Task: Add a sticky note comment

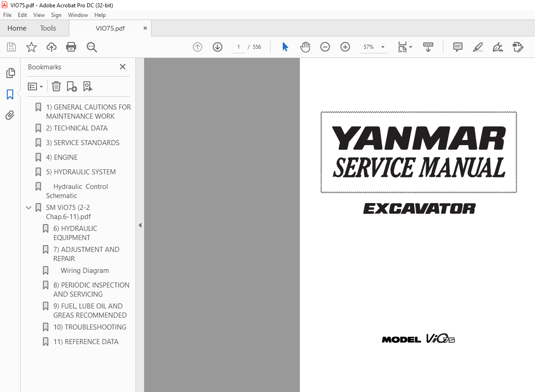Action: tap(458, 47)
